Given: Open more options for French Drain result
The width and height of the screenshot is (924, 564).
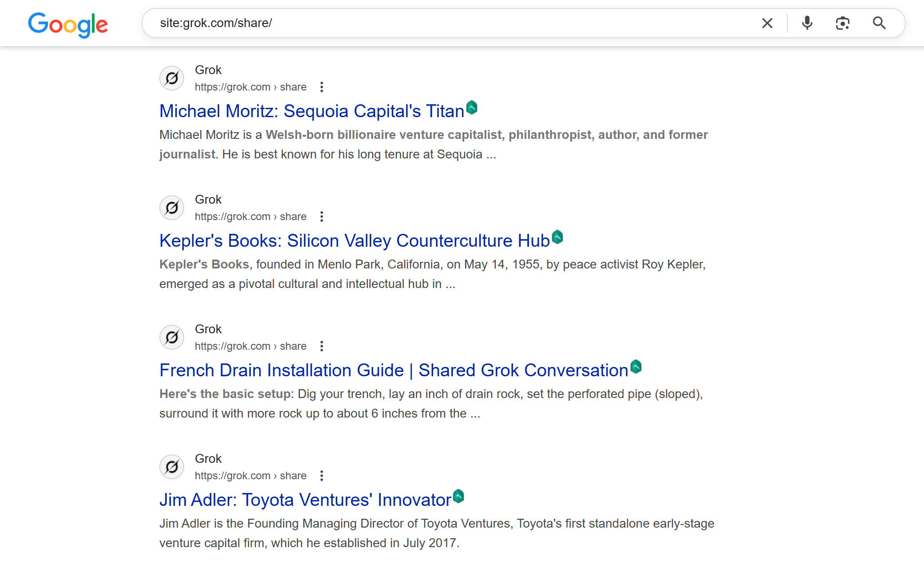Looking at the screenshot, I should pos(322,346).
